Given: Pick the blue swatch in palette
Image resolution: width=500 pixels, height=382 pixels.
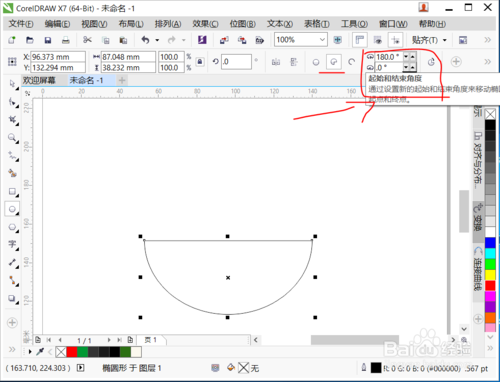Looking at the screenshot, I should tap(490, 243).
